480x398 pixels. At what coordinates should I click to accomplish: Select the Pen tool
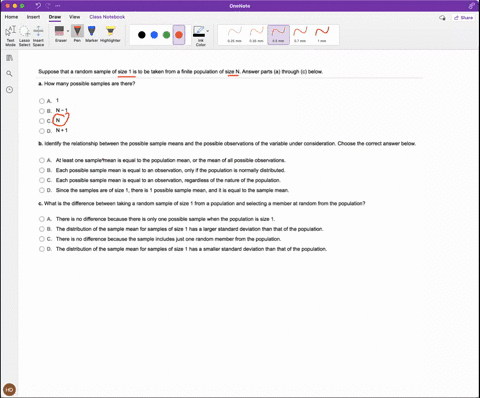(x=77, y=34)
